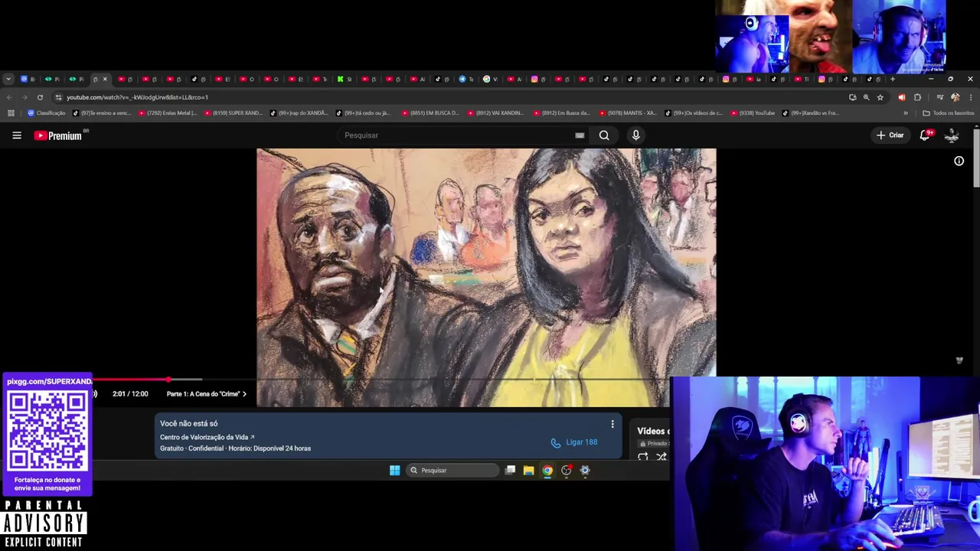Open the bookmarks bar apps grid

click(x=11, y=113)
